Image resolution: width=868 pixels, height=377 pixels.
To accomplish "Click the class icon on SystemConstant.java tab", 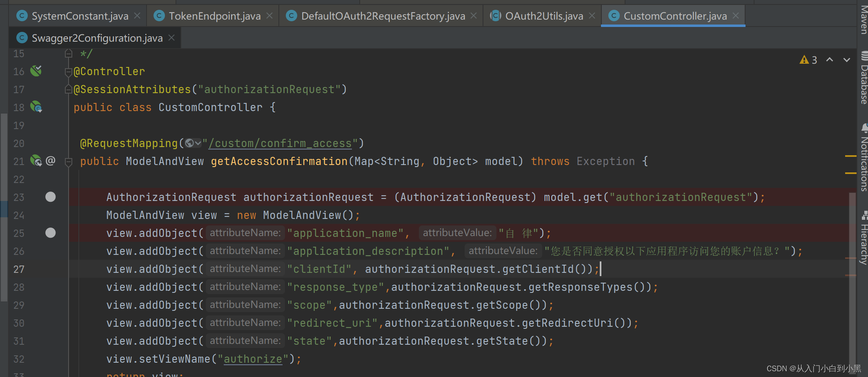I will click(x=22, y=16).
